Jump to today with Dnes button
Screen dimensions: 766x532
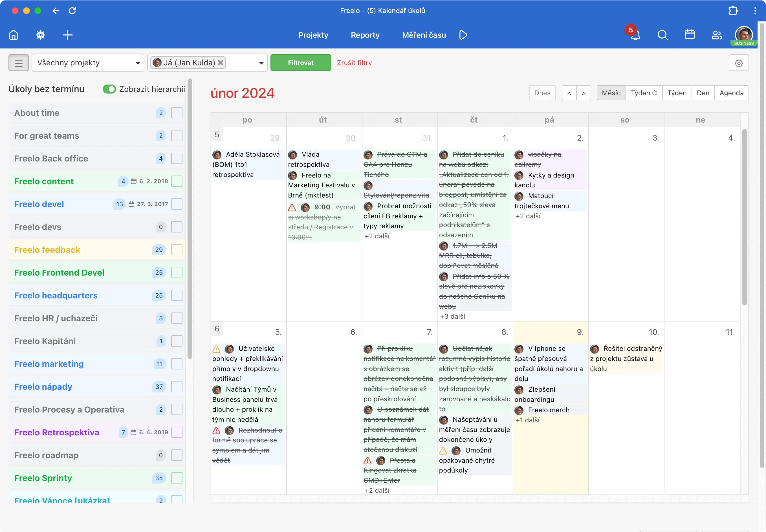pyautogui.click(x=542, y=93)
